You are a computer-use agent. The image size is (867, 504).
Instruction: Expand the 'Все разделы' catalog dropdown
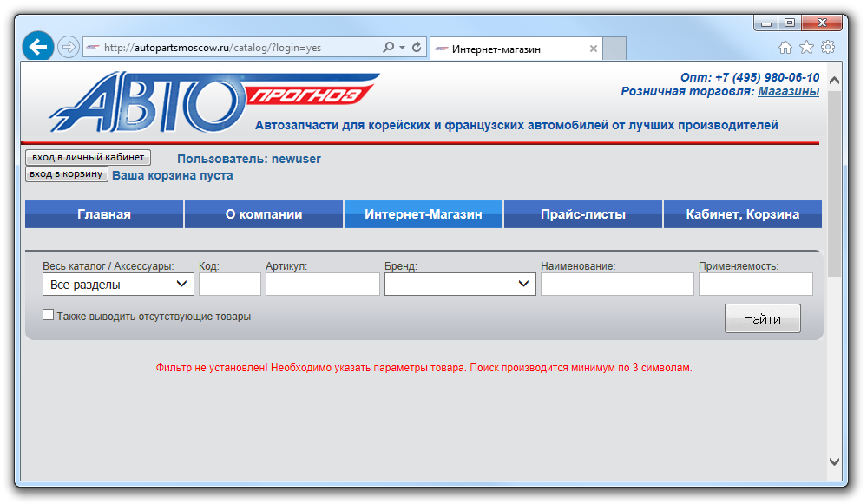pyautogui.click(x=118, y=284)
